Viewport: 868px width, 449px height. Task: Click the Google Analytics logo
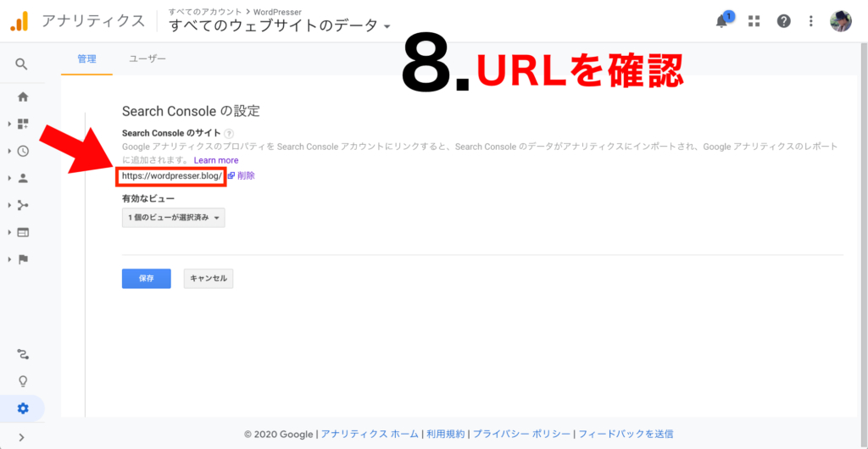click(19, 21)
